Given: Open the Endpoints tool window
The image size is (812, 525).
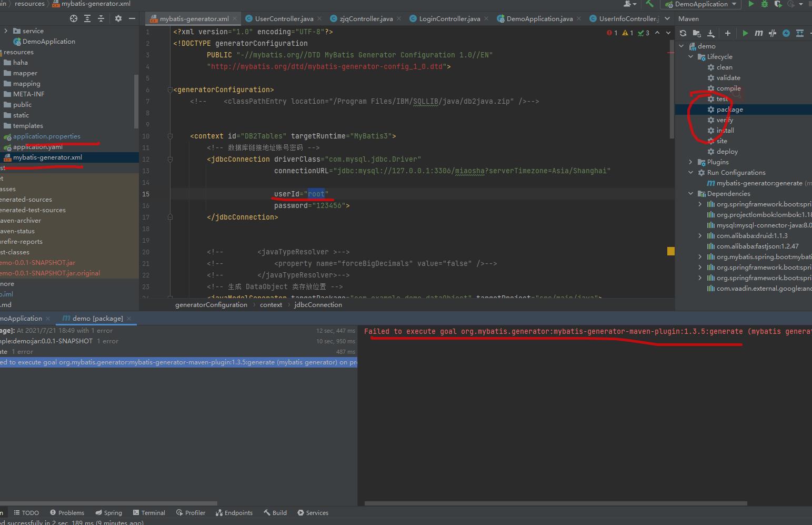Looking at the screenshot, I should pos(234,513).
